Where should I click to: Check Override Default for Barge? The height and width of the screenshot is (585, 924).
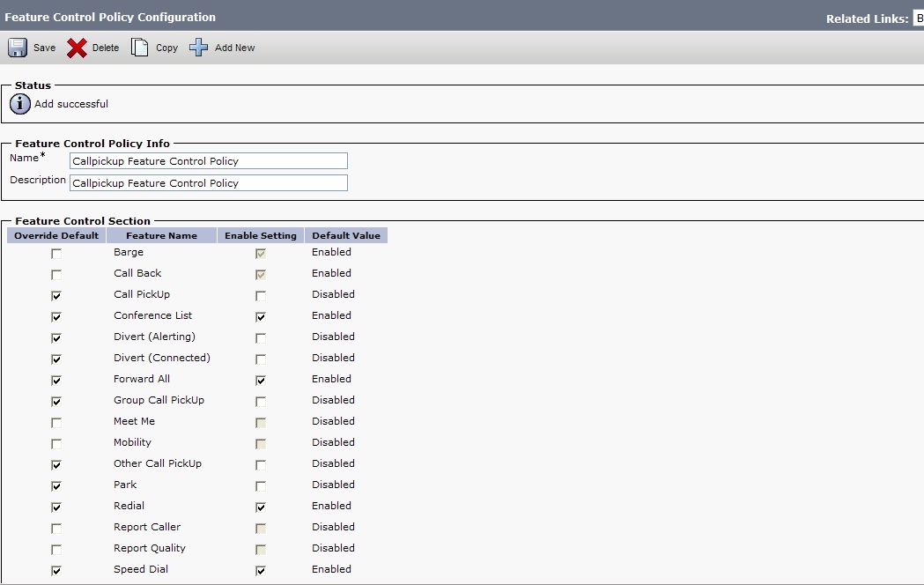point(56,254)
